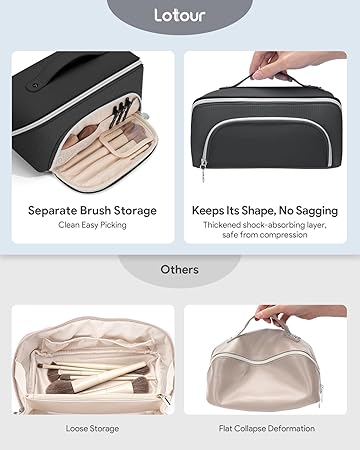The width and height of the screenshot is (360, 450).
Task: Click the Lotour brand logo
Action: tap(180, 15)
